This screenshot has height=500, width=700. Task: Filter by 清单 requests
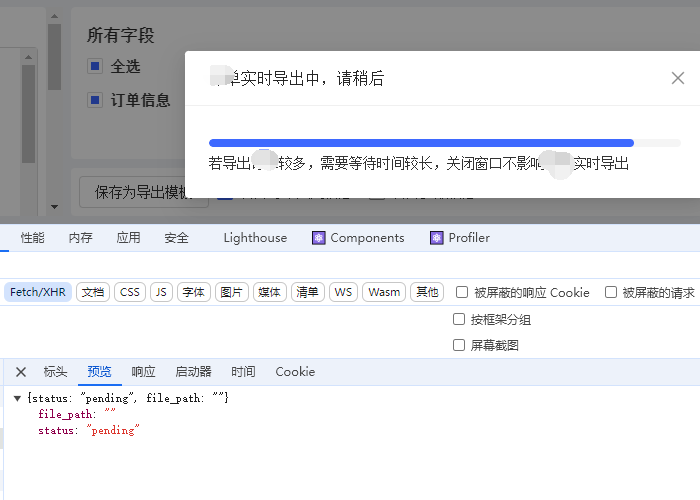pos(308,292)
